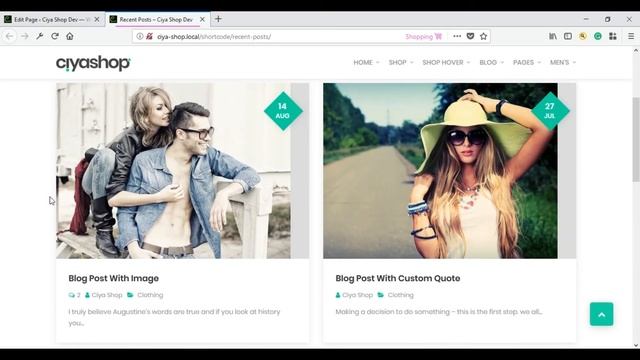Toggle the browser sidebar icon
This screenshot has height=360, width=640.
[568, 36]
